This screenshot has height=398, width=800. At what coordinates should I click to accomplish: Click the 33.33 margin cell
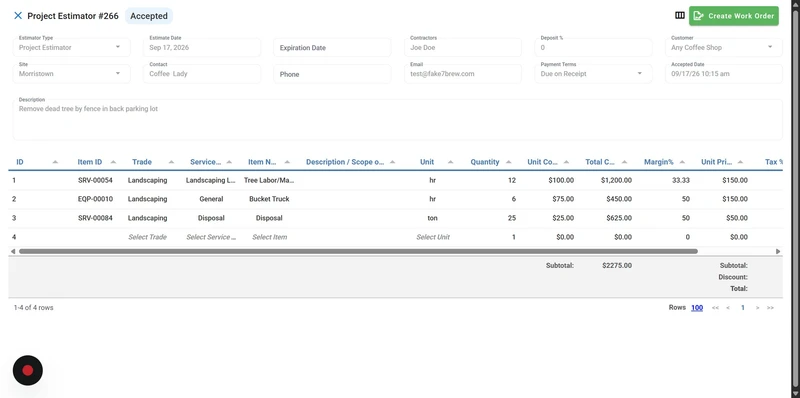point(682,180)
